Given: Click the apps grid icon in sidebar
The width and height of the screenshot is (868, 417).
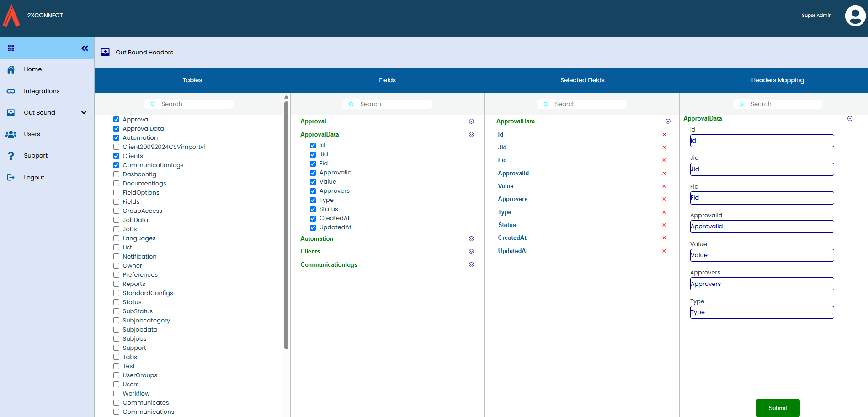Looking at the screenshot, I should point(11,48).
